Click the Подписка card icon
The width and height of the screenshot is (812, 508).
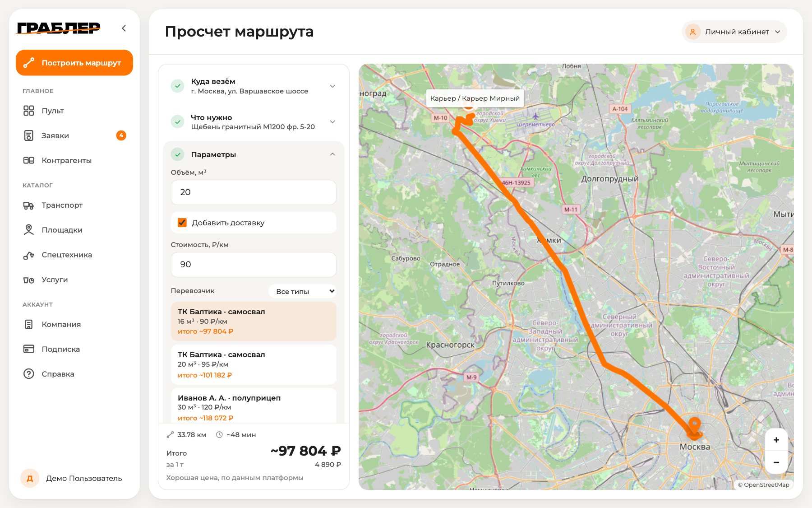click(28, 349)
